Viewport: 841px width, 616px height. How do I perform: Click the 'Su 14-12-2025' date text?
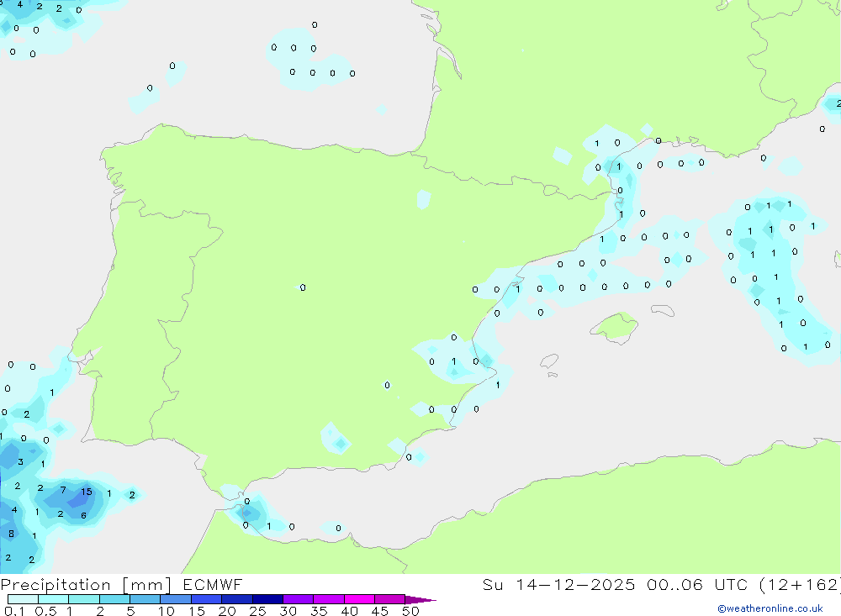pos(558,585)
